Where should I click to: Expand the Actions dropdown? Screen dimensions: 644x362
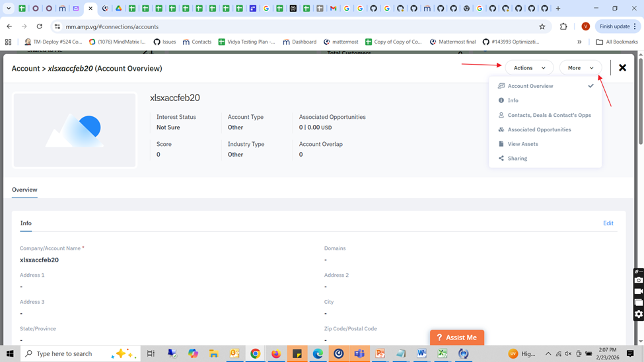click(529, 68)
